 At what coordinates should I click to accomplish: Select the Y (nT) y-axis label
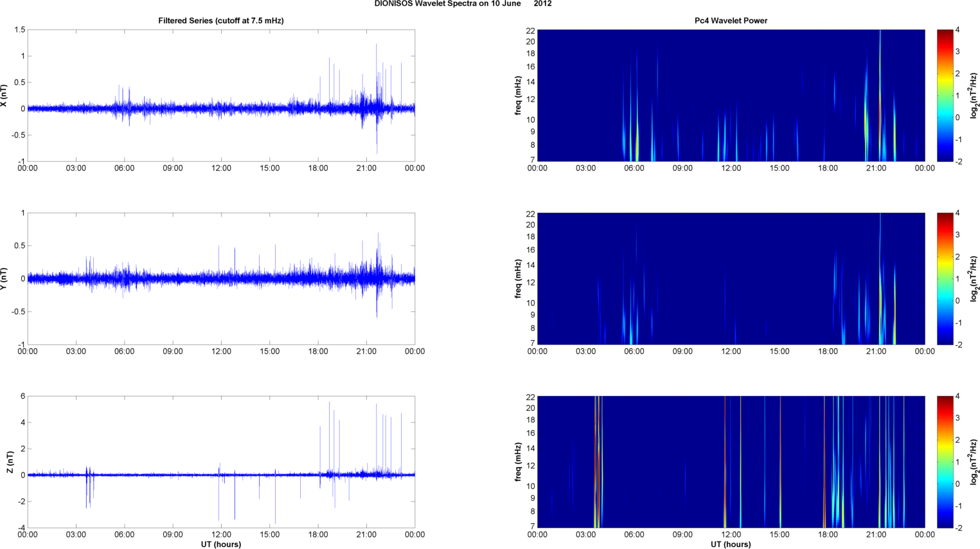(x=4, y=278)
